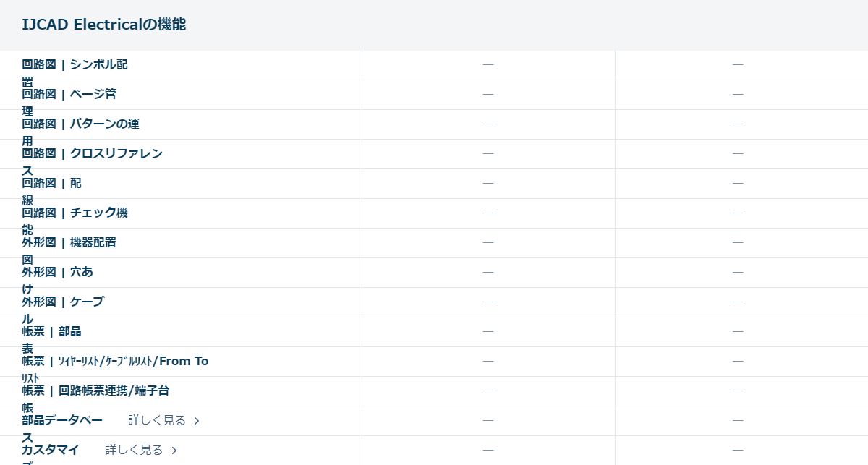Select the 外形図 | 機器配置図 row label
The height and width of the screenshot is (465, 868).
pyautogui.click(x=69, y=243)
